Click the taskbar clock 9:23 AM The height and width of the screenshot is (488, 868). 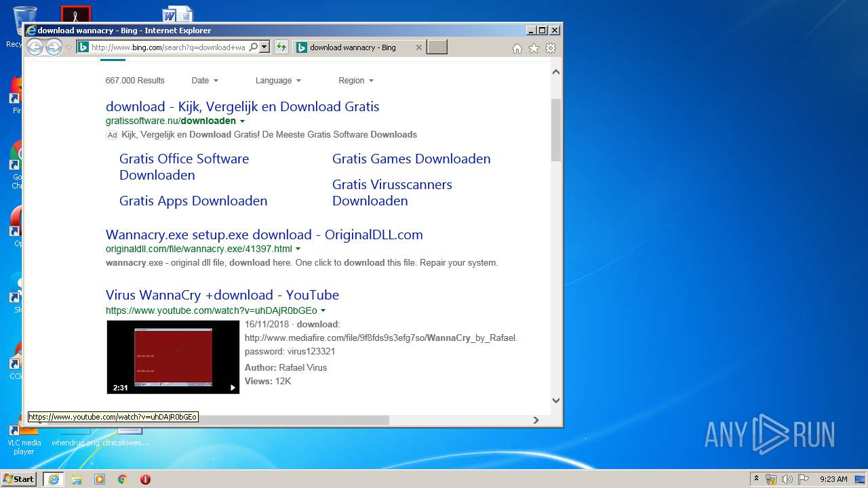pos(833,479)
